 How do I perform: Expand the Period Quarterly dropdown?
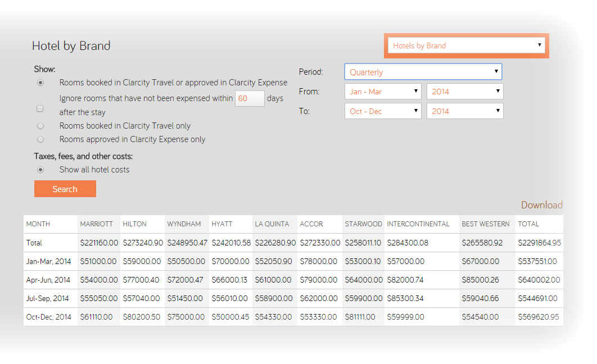pos(423,72)
